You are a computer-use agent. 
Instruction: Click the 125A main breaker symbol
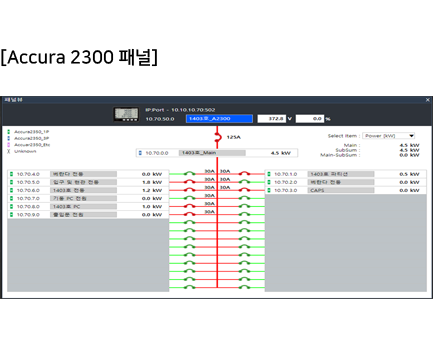[218, 137]
